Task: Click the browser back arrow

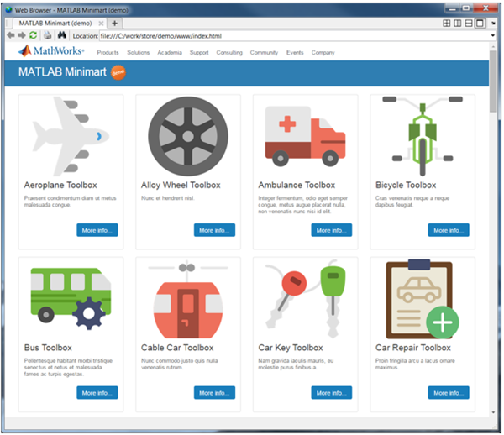Action: (x=10, y=35)
